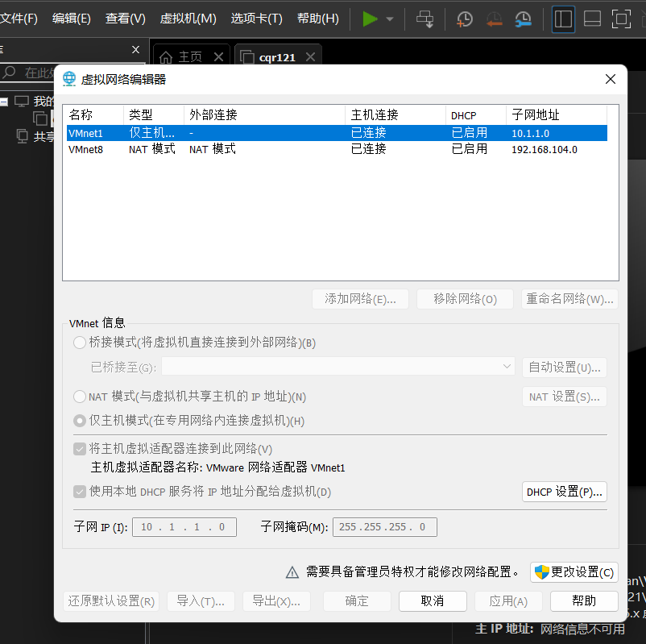Screen dimensions: 646x644
Task: Click the shared VMs icon in library
Action: (23, 136)
